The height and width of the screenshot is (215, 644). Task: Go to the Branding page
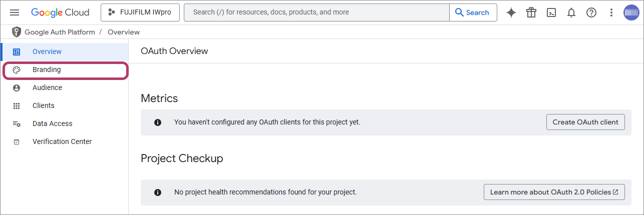[47, 69]
